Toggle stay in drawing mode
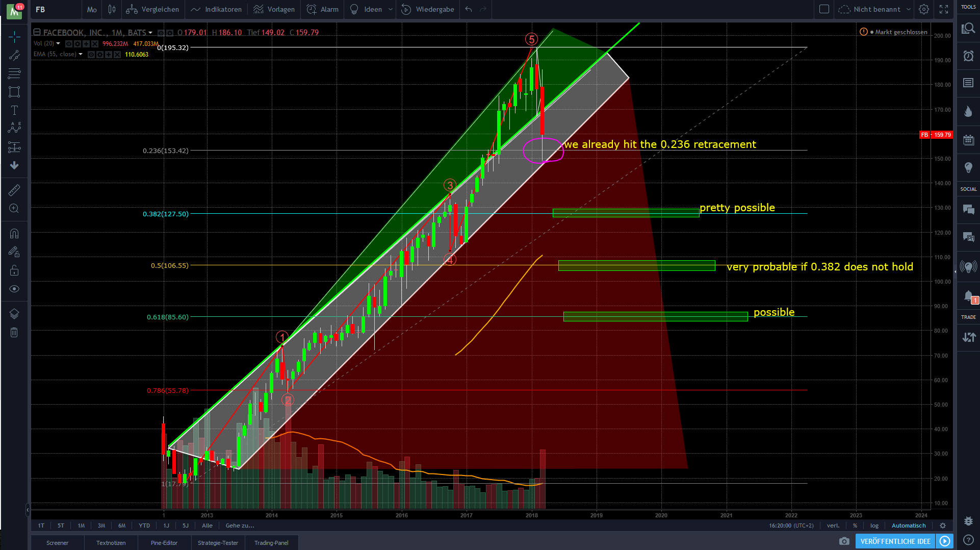Viewport: 980px width, 550px height. (14, 252)
